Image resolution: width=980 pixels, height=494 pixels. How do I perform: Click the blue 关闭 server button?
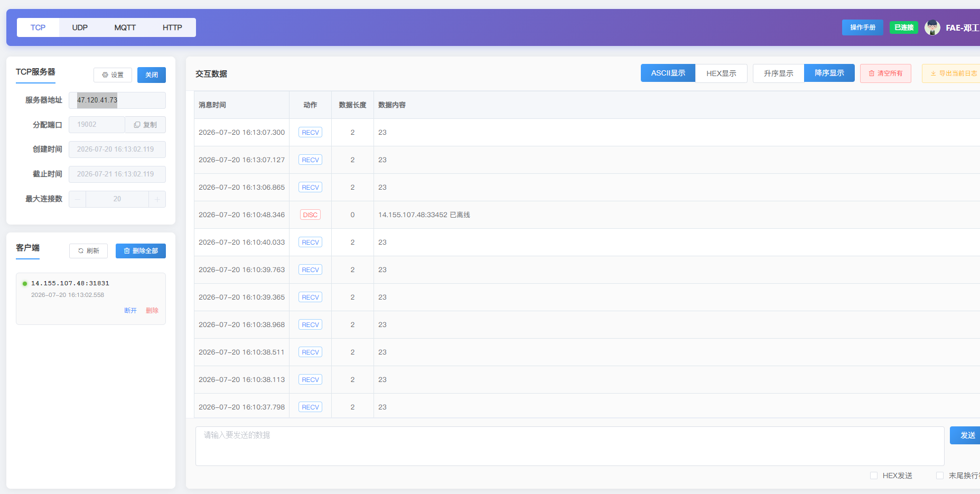152,75
